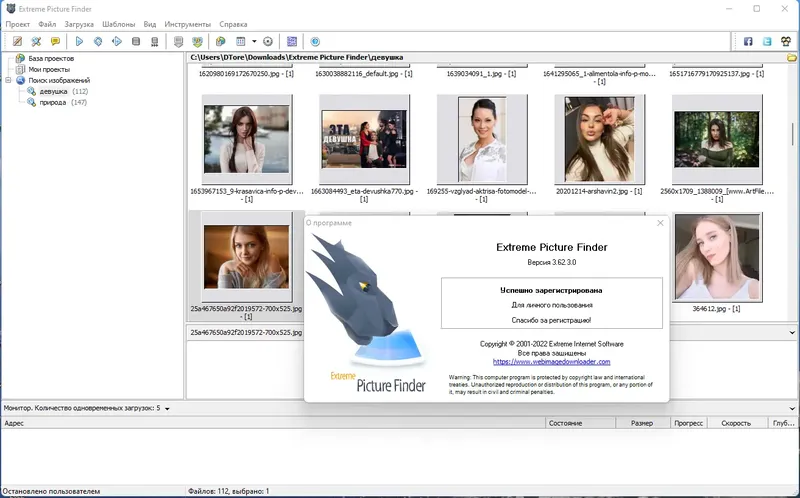Click the grey stop square icon
The height and width of the screenshot is (498, 800).
coord(136,41)
